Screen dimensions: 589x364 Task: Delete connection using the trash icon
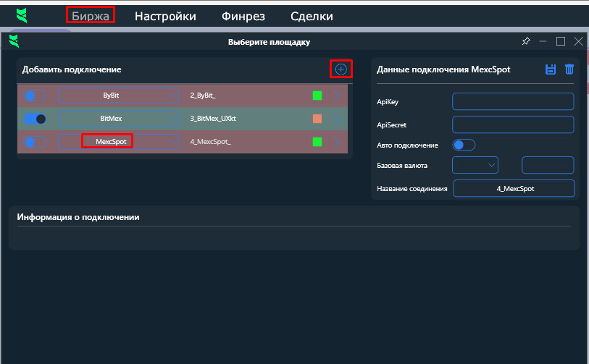point(569,69)
